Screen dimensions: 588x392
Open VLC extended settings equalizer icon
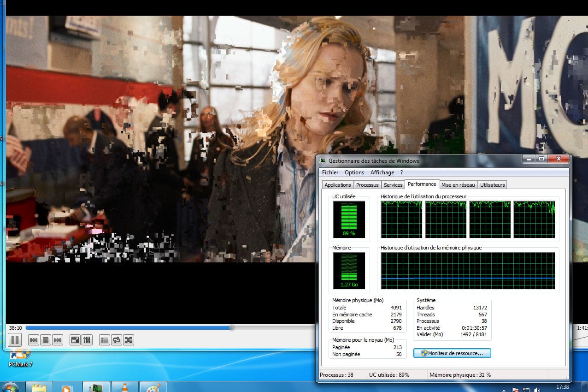point(87,340)
